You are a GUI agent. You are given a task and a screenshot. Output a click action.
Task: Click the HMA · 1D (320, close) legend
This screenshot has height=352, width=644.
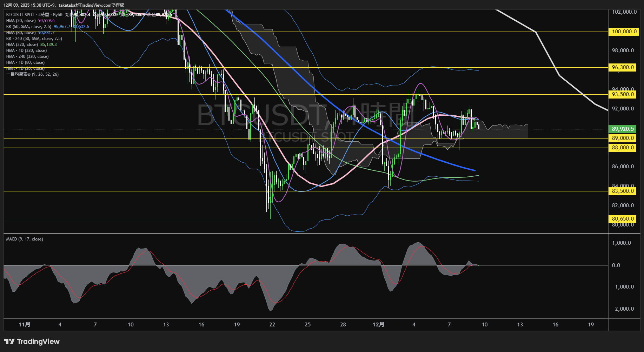click(26, 50)
